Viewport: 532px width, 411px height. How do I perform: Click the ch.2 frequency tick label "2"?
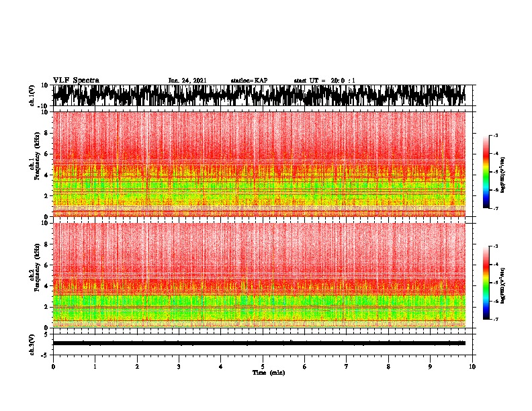(x=46, y=307)
